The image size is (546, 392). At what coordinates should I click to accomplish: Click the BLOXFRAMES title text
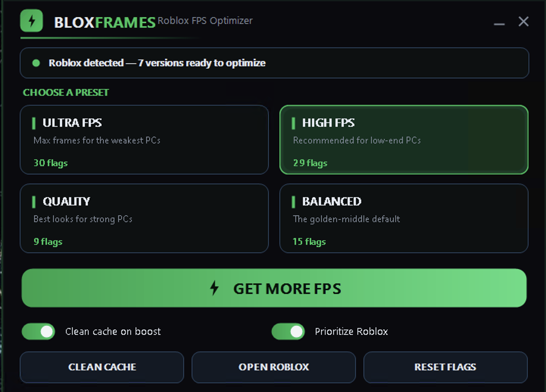pyautogui.click(x=105, y=23)
